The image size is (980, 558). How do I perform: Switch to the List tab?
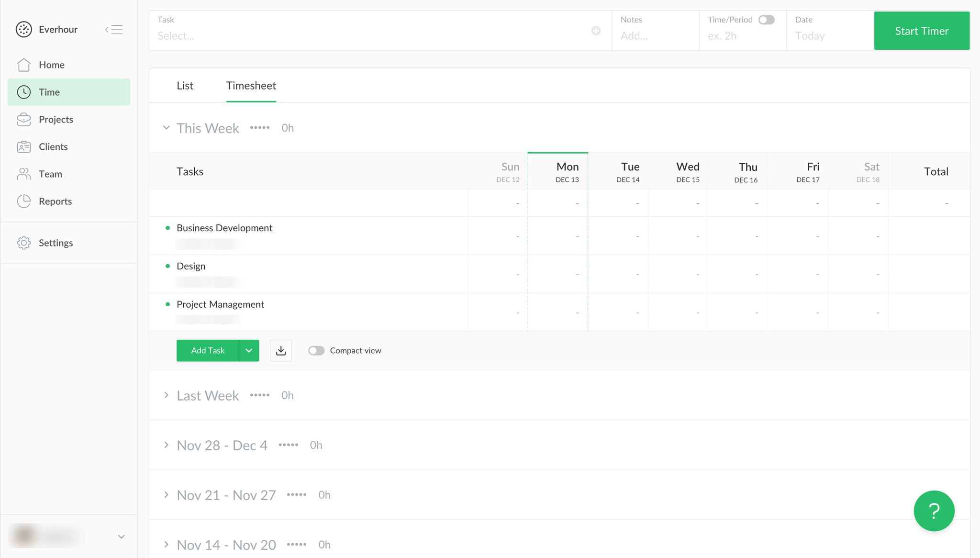click(185, 85)
